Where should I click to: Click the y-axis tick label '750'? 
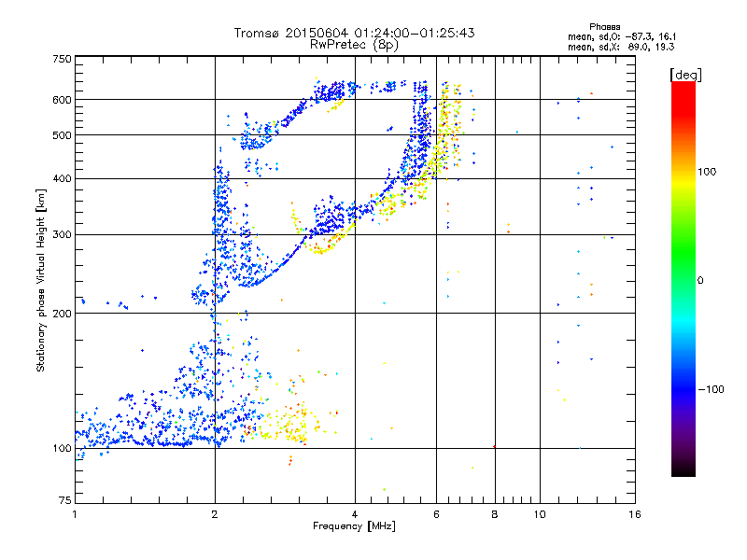[62, 59]
